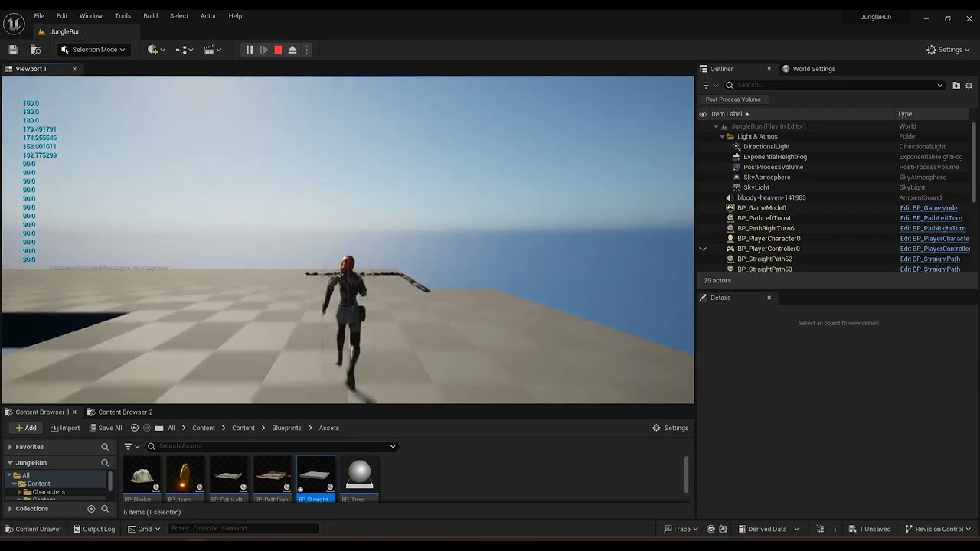The image size is (980, 551).
Task: Search inside the Favorites section
Action: point(105,447)
